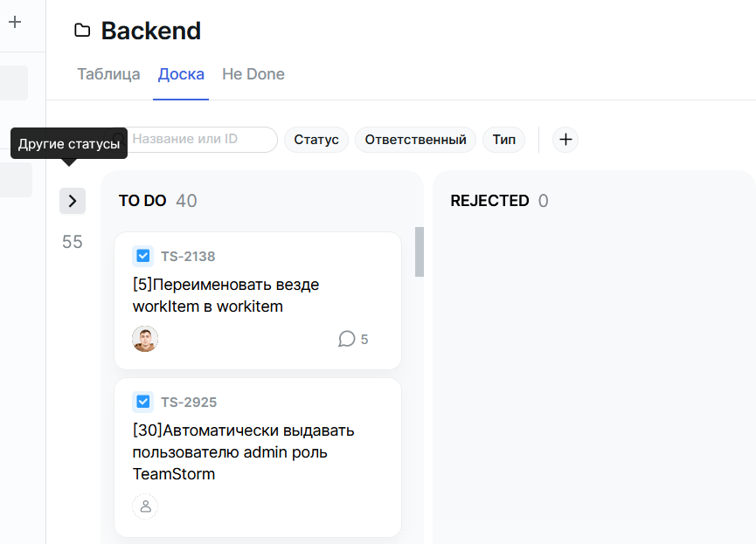The width and height of the screenshot is (756, 544).
Task: Open task ID link TS-2138
Action: click(188, 257)
